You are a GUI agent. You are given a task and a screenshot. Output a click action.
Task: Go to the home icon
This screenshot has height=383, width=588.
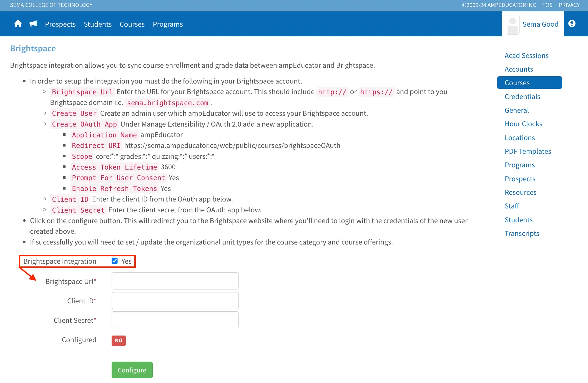click(x=18, y=24)
